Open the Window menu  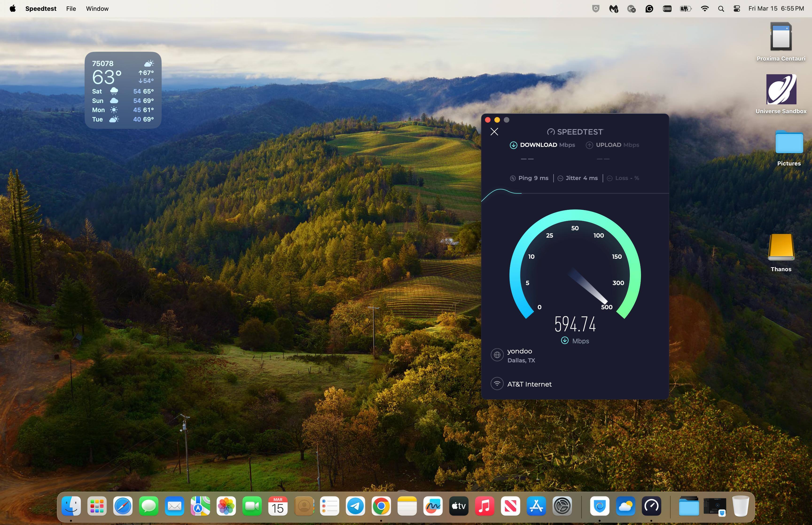click(97, 8)
